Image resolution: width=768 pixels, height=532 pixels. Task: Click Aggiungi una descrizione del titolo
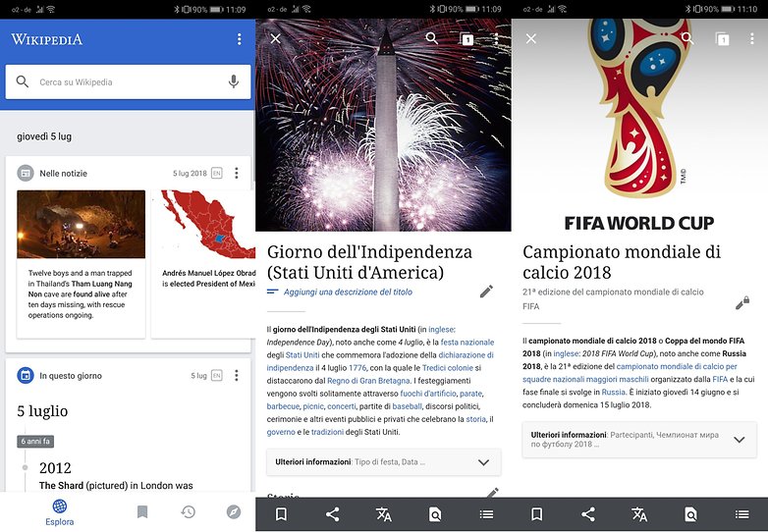click(x=348, y=293)
